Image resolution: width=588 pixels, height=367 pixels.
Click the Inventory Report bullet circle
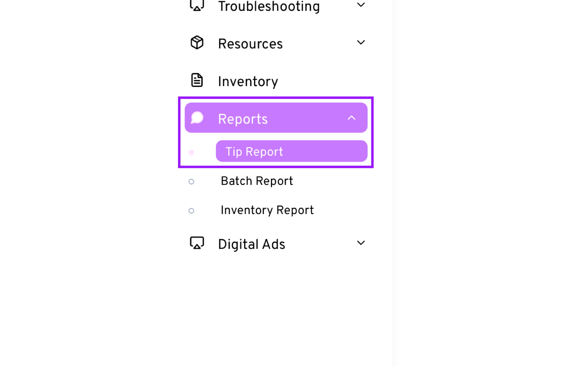tap(191, 211)
